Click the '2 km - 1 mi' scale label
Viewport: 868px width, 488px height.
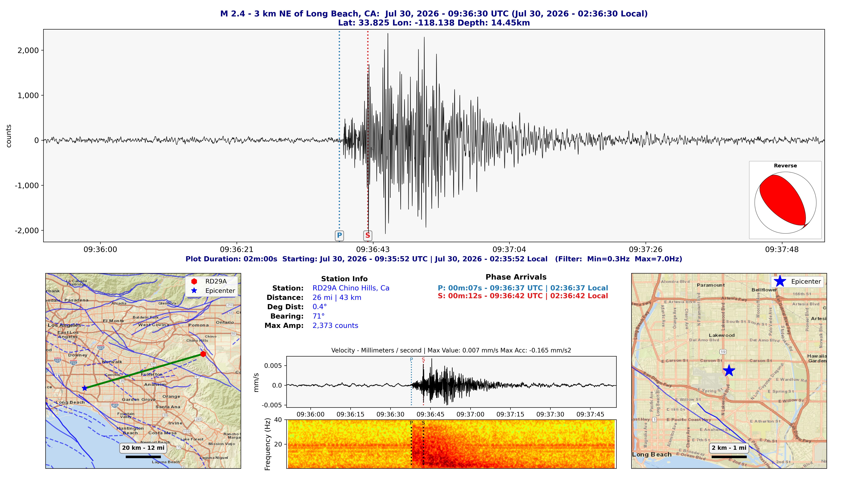click(x=729, y=448)
